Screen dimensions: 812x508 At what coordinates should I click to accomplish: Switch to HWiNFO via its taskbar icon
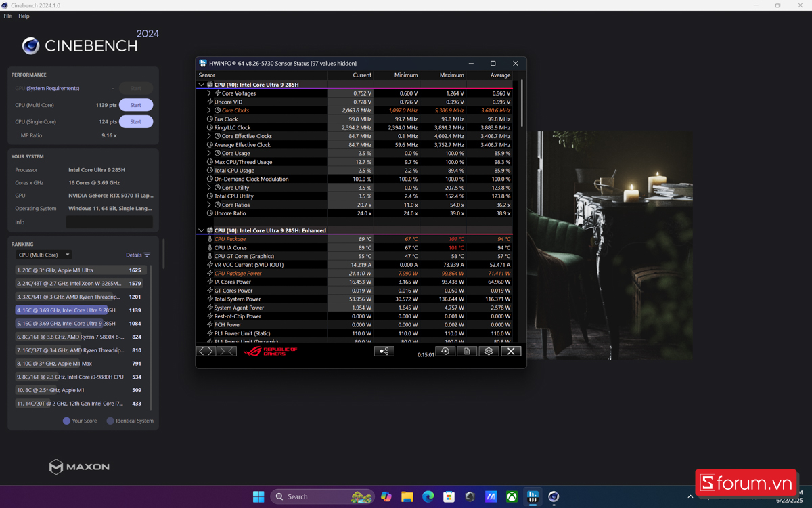[x=533, y=496]
